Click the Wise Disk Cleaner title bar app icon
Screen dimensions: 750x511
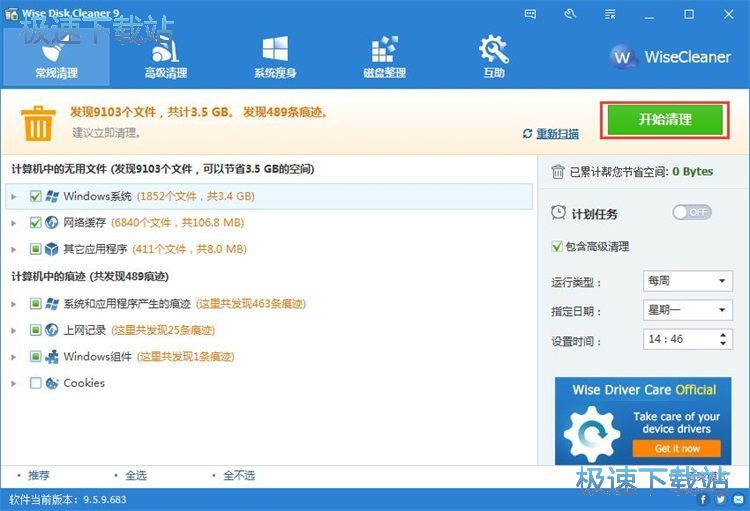pyautogui.click(x=11, y=14)
